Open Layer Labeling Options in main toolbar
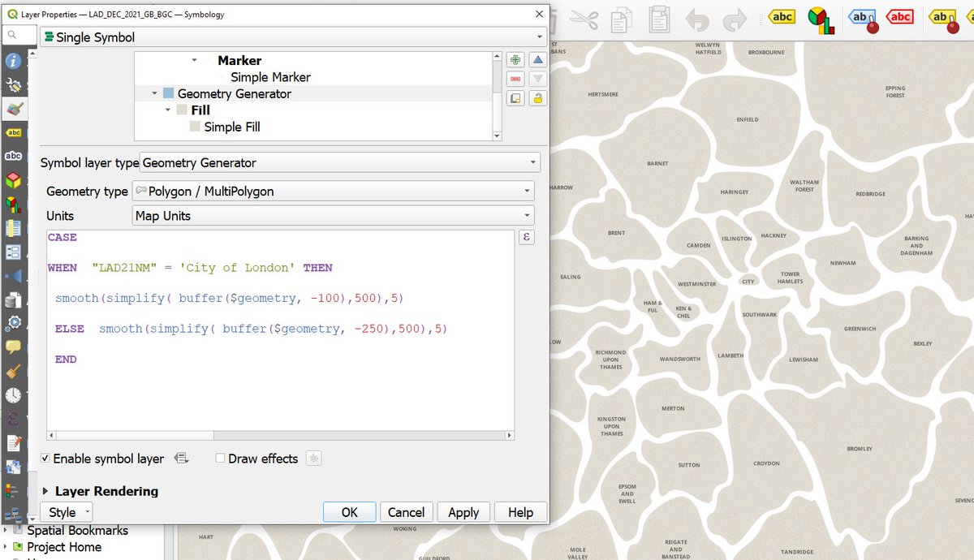The width and height of the screenshot is (974, 560). click(781, 17)
